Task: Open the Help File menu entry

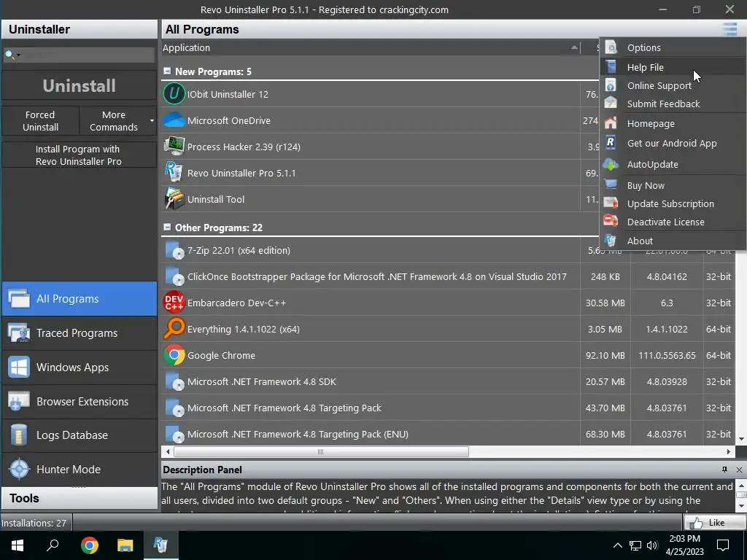Action: [673, 67]
